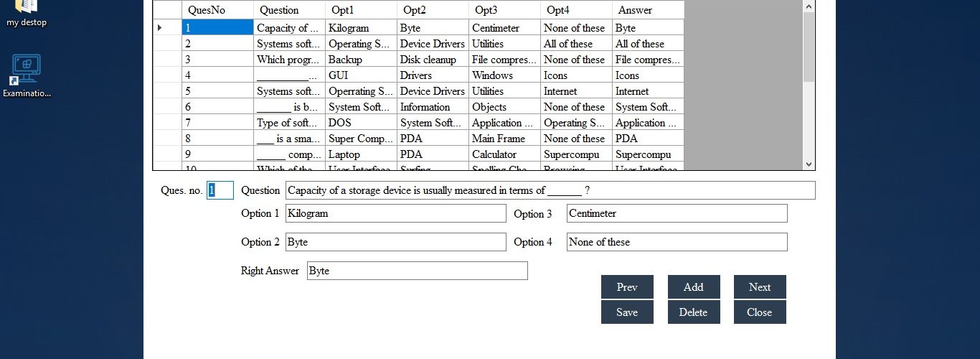Click the Opt3 column header

pyautogui.click(x=504, y=10)
